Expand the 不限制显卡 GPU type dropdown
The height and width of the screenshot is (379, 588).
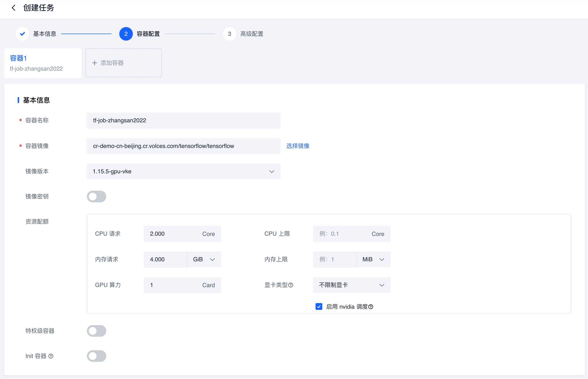click(351, 285)
